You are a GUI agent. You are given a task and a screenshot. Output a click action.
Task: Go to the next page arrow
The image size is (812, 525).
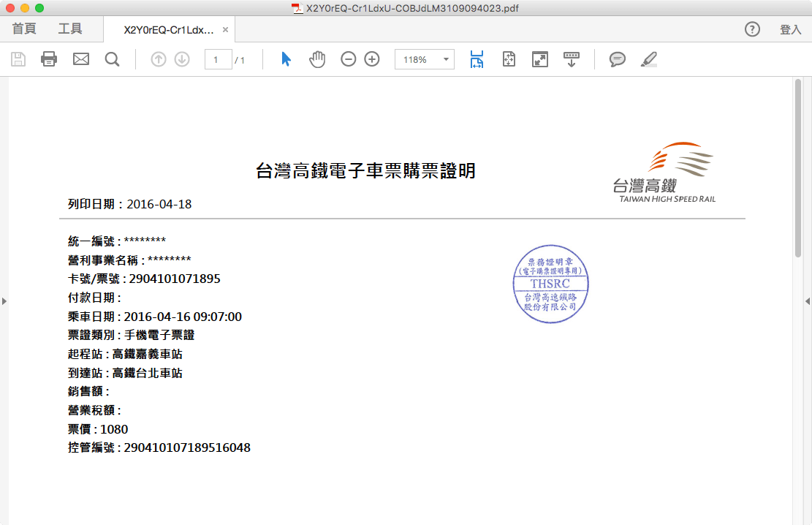coord(182,59)
